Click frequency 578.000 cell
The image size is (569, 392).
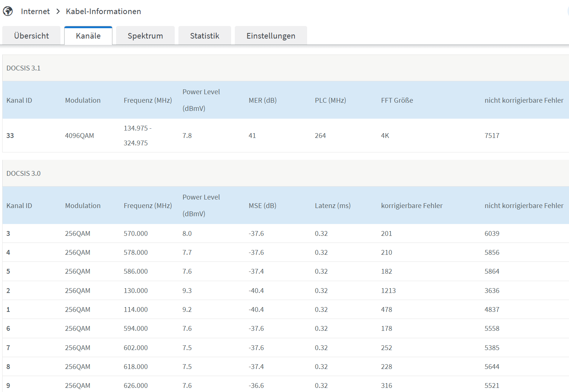(136, 253)
